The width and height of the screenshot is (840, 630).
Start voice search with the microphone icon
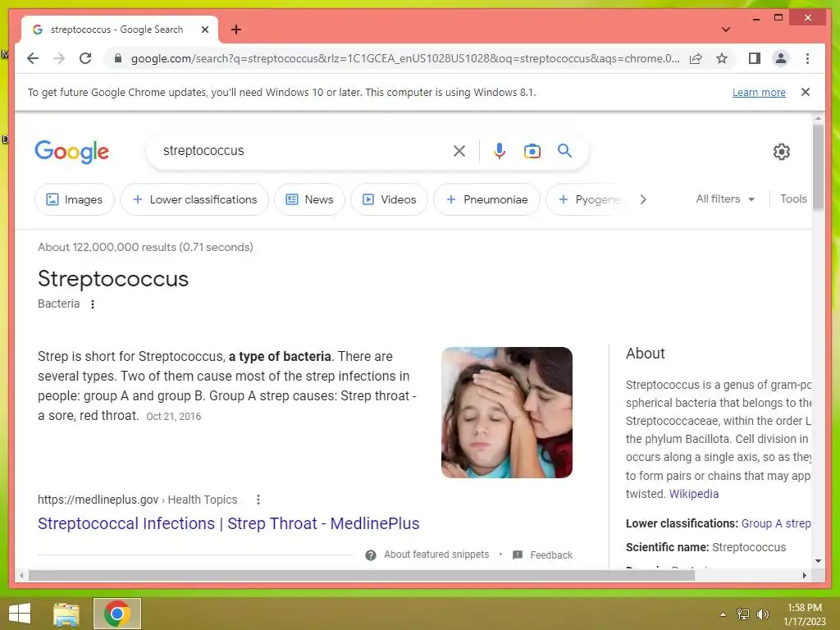(x=500, y=151)
